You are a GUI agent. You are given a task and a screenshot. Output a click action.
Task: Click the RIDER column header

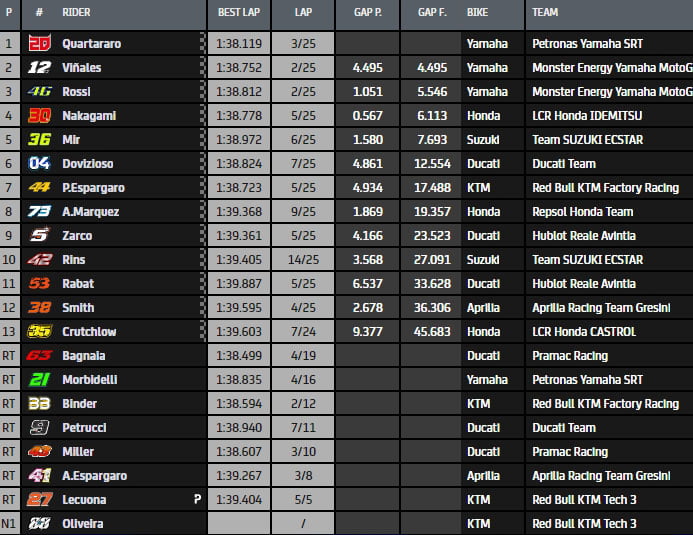pos(76,14)
